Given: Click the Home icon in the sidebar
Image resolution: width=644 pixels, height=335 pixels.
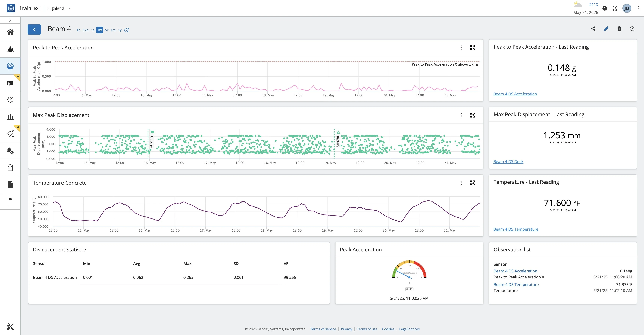Looking at the screenshot, I should [x=10, y=32].
